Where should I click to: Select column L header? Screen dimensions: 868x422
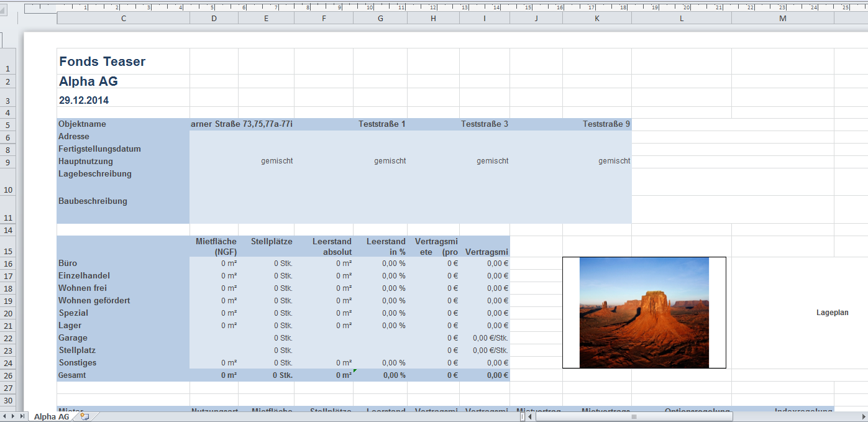pyautogui.click(x=682, y=19)
